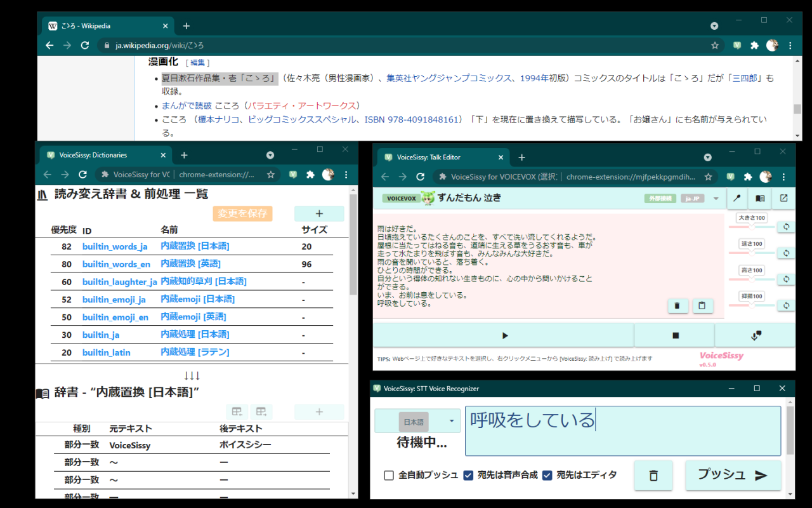Select the VoiceSissy: Dictionaries tab
This screenshot has width=812, height=508.
pos(106,155)
